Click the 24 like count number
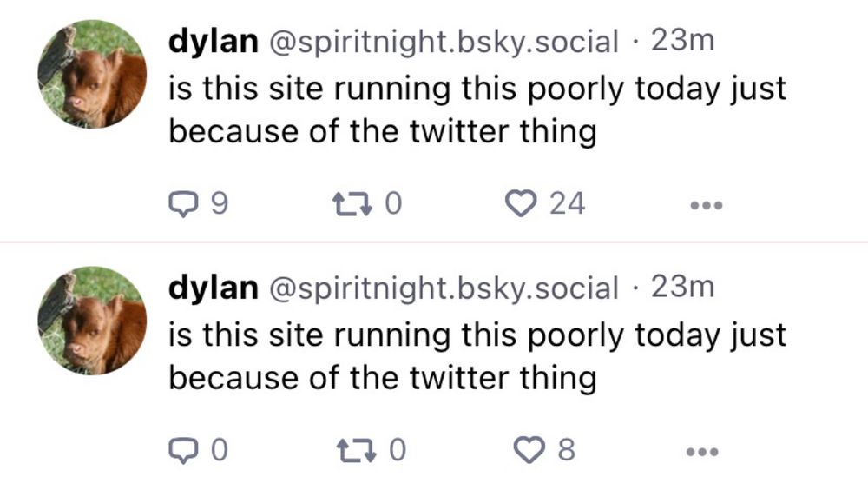Viewport: 868px width, 477px height. click(x=568, y=204)
